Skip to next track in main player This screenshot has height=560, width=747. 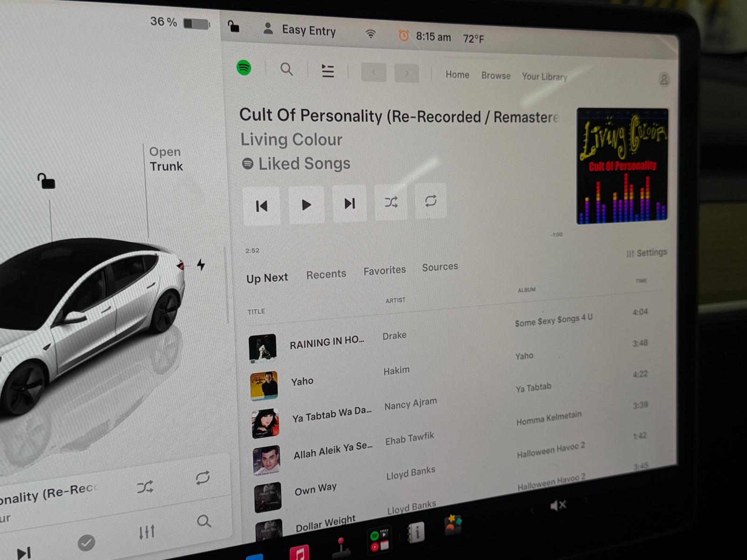coord(349,203)
